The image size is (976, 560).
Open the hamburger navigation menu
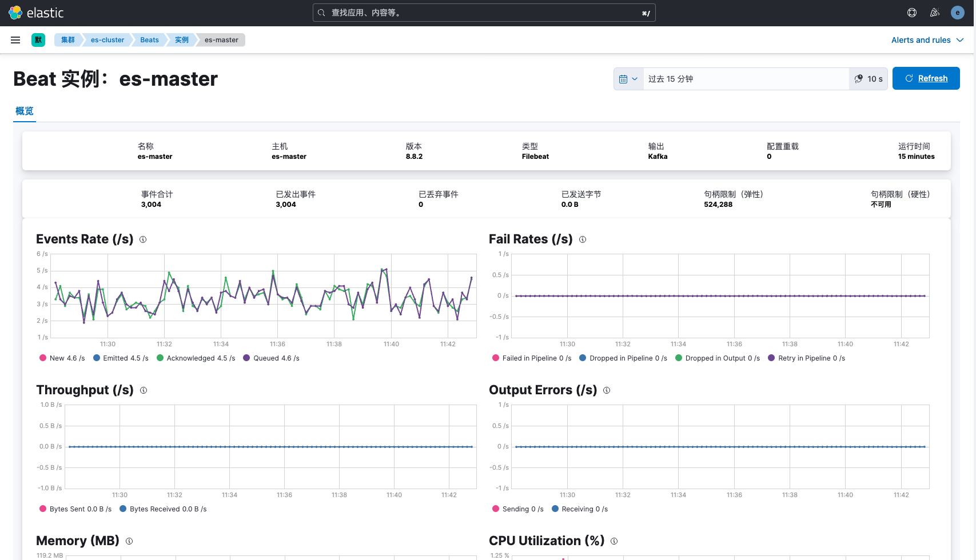(15, 40)
